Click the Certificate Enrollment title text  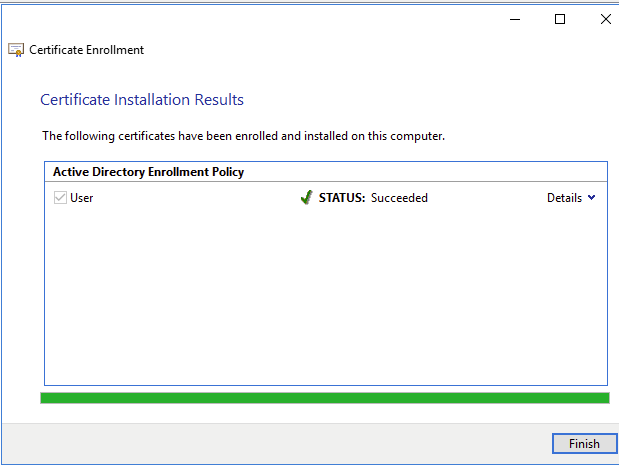(87, 50)
